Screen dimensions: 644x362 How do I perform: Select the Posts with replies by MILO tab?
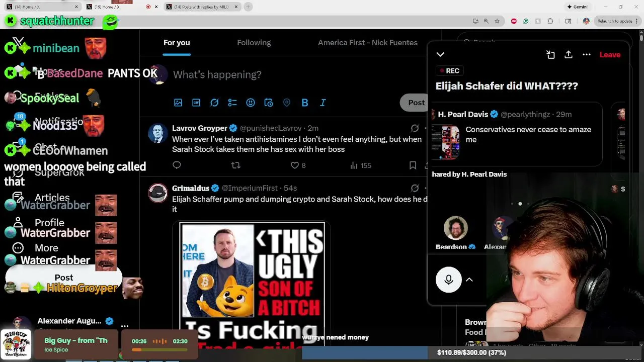(x=201, y=7)
